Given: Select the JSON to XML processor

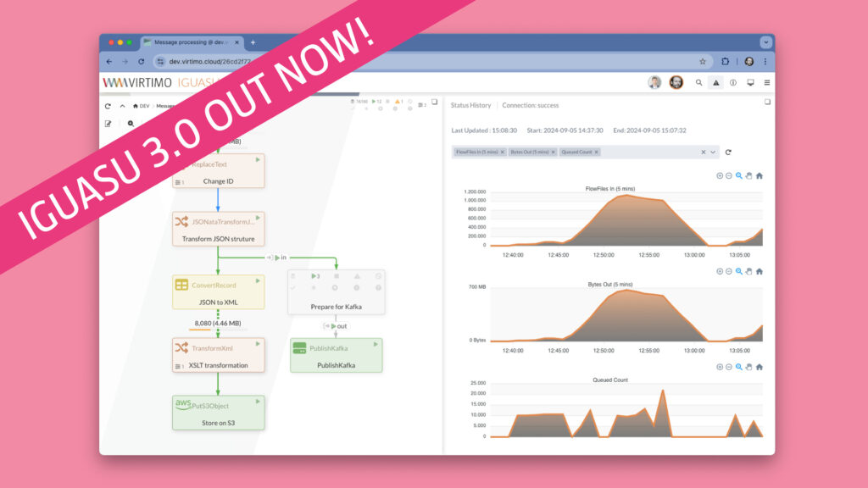Looking at the screenshot, I should 218,292.
